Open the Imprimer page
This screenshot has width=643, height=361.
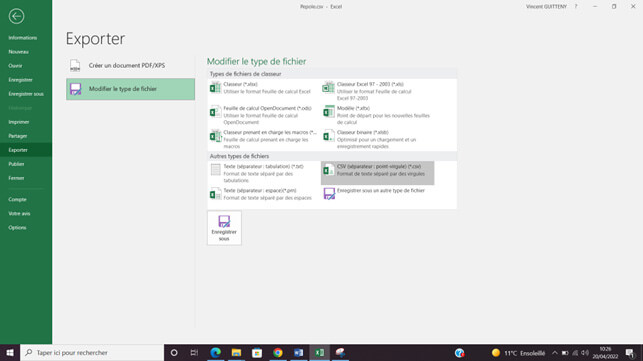[x=19, y=122]
